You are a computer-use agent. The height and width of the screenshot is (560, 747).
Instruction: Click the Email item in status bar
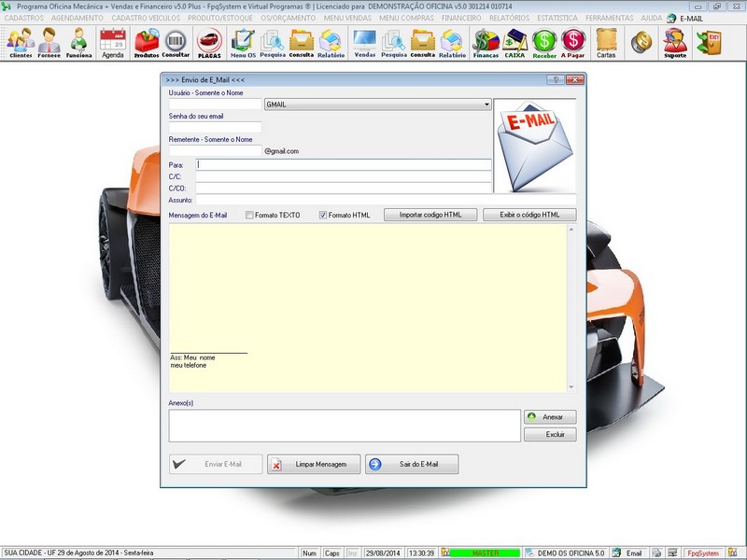(628, 553)
